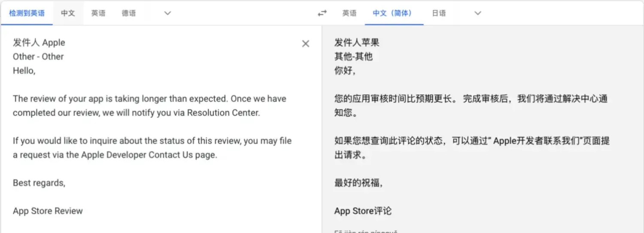Click "Resolution Center" line in source
644x233 pixels.
coord(137,113)
